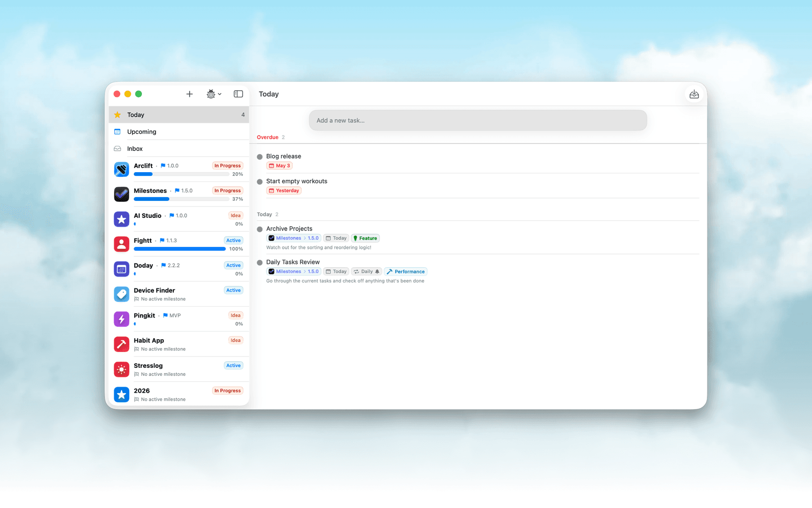Click AI Studio Idea status badge
This screenshot has height=508, width=812.
click(x=235, y=215)
